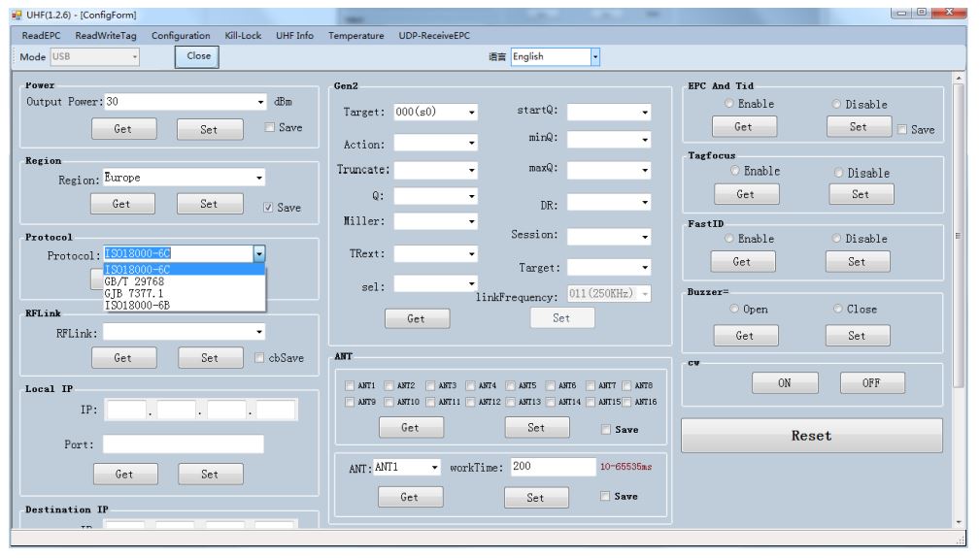Go to the UDP-ReceiveEPC menu
Viewport: 980px width, 558px height.
point(433,36)
